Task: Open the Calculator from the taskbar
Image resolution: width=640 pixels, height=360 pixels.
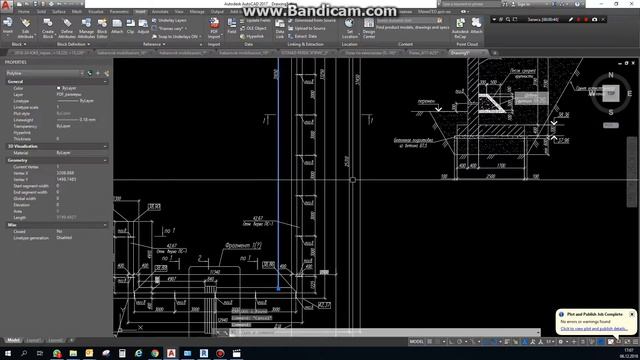Action: point(122,353)
